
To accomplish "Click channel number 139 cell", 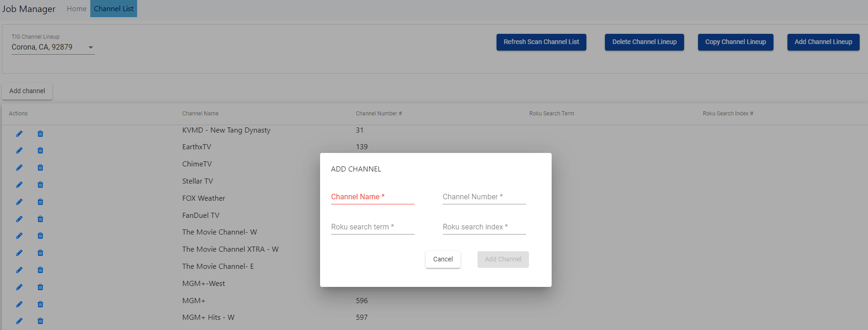I will 362,147.
